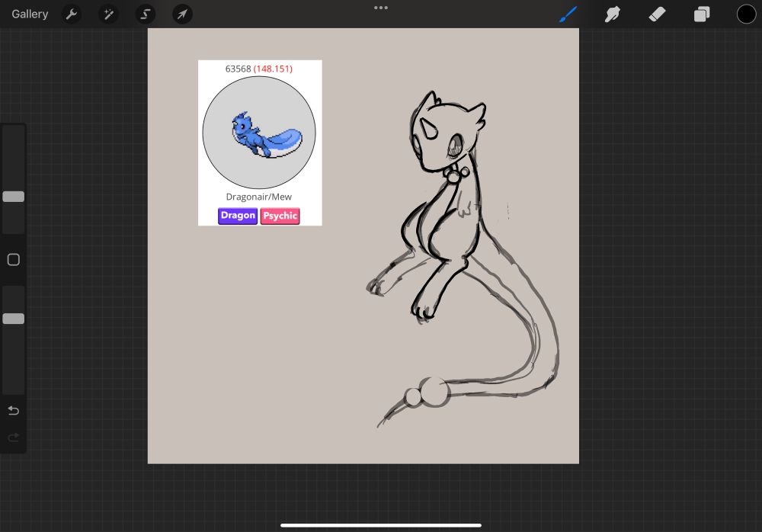Click the 63568 ID number text
This screenshot has height=532, width=762.
click(x=238, y=69)
